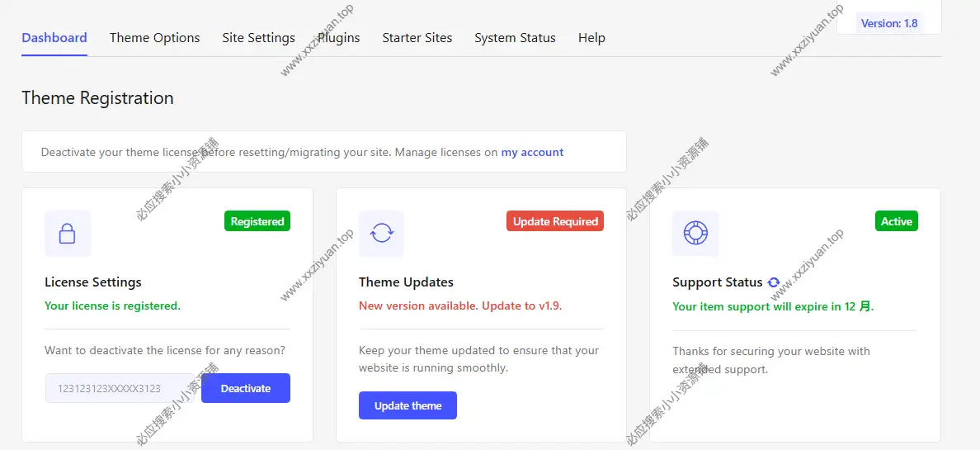Image resolution: width=980 pixels, height=450 pixels.
Task: Open the Help tab
Action: [x=591, y=38]
